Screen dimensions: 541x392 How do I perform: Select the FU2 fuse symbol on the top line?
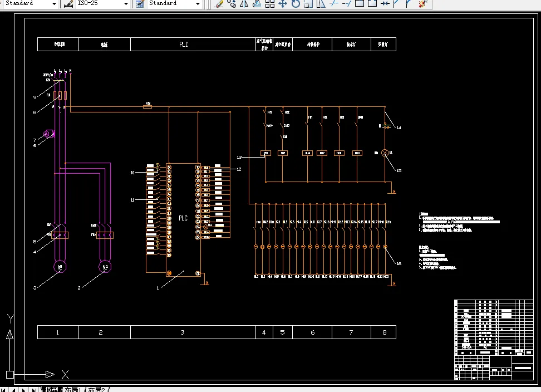[x=147, y=106]
